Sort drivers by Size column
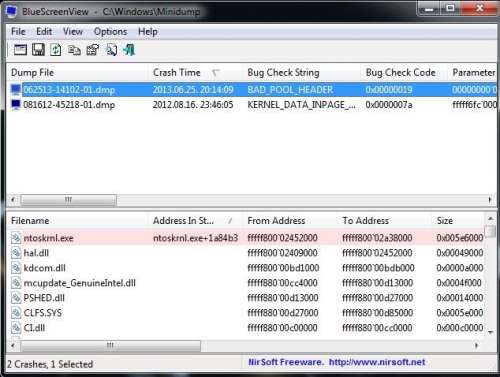Viewport: 500px width, 377px height. pyautogui.click(x=458, y=221)
